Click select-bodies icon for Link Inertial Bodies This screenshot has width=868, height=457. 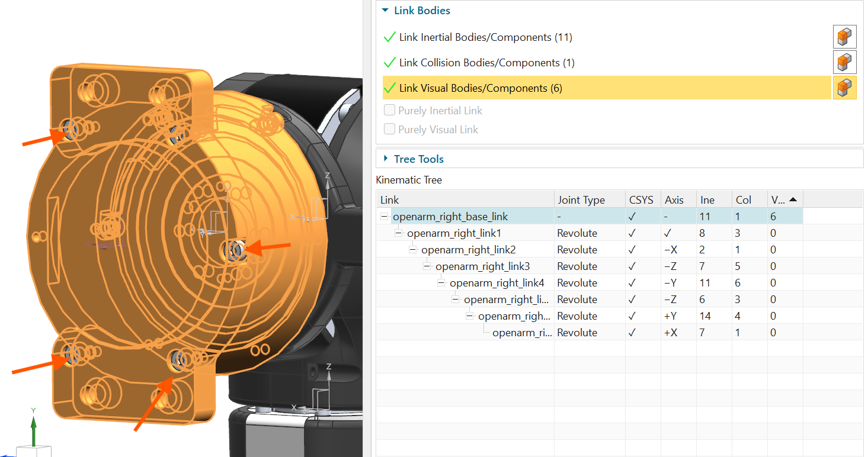844,37
